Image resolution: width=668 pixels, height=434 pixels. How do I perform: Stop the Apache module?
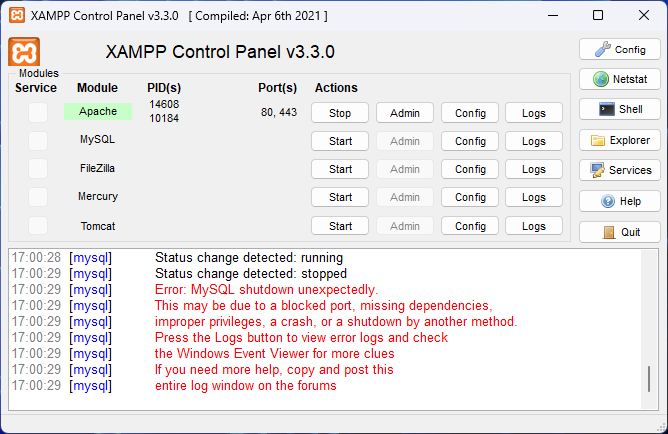tap(340, 113)
